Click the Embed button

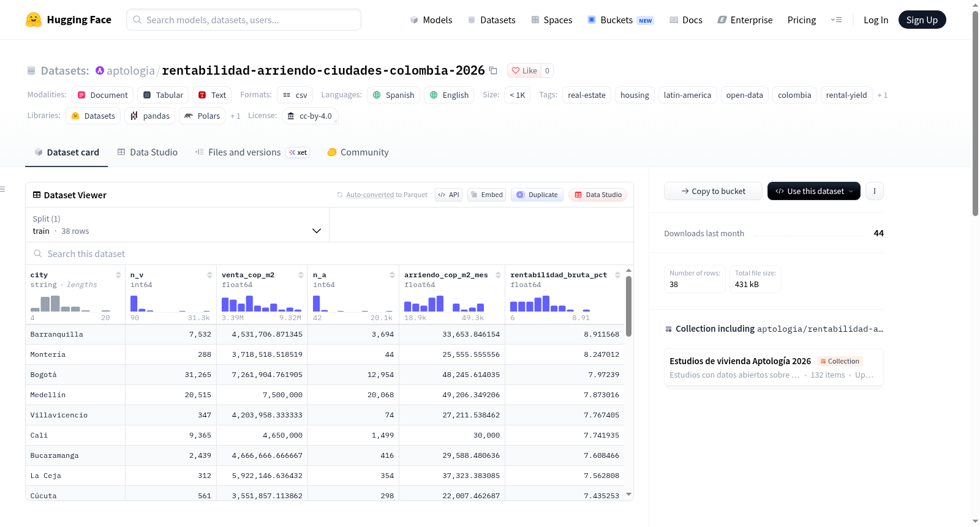point(486,195)
